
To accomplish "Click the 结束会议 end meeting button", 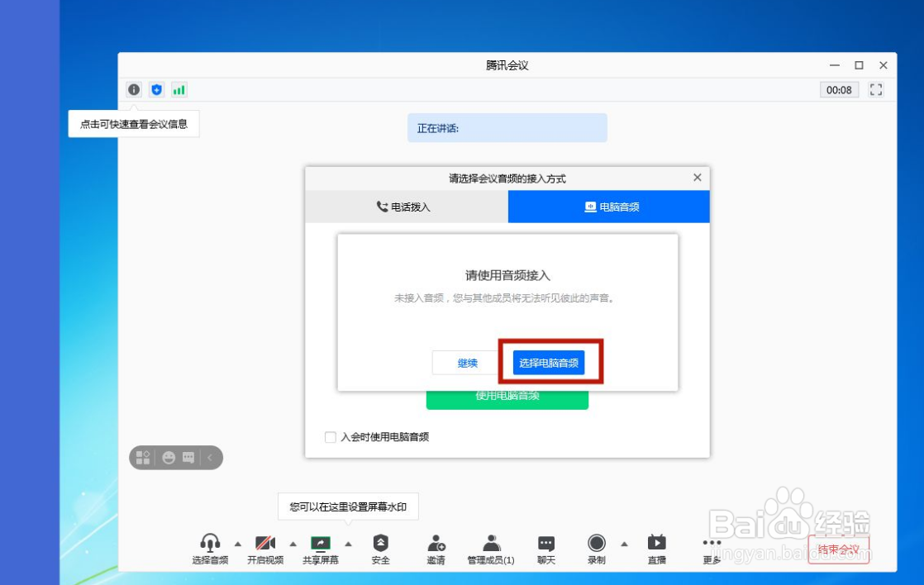I will [x=838, y=549].
